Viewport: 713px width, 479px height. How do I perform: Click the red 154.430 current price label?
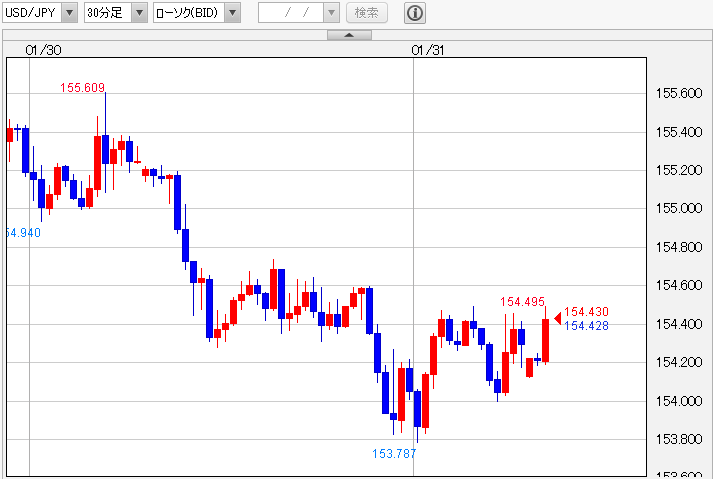click(x=586, y=312)
